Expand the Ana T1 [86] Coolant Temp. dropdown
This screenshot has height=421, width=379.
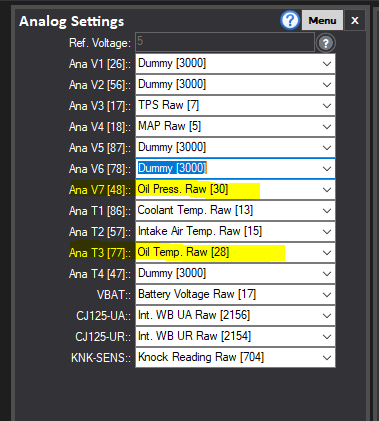pyautogui.click(x=235, y=211)
